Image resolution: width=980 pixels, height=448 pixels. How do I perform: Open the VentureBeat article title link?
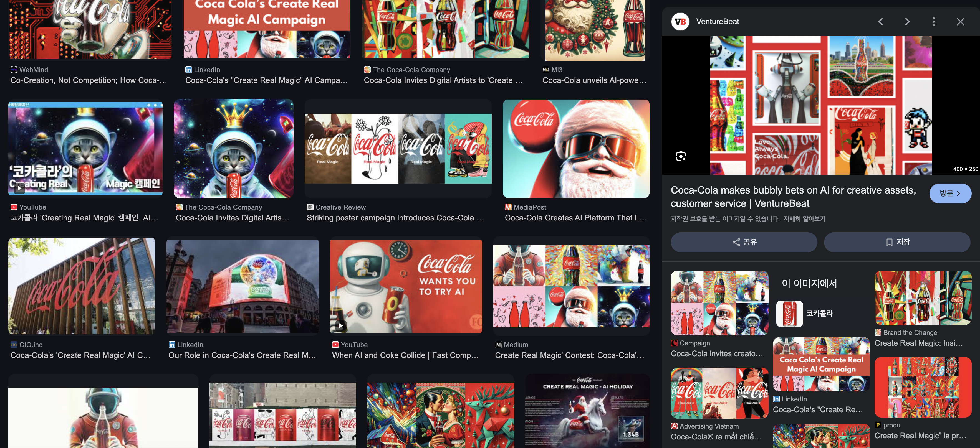(793, 197)
